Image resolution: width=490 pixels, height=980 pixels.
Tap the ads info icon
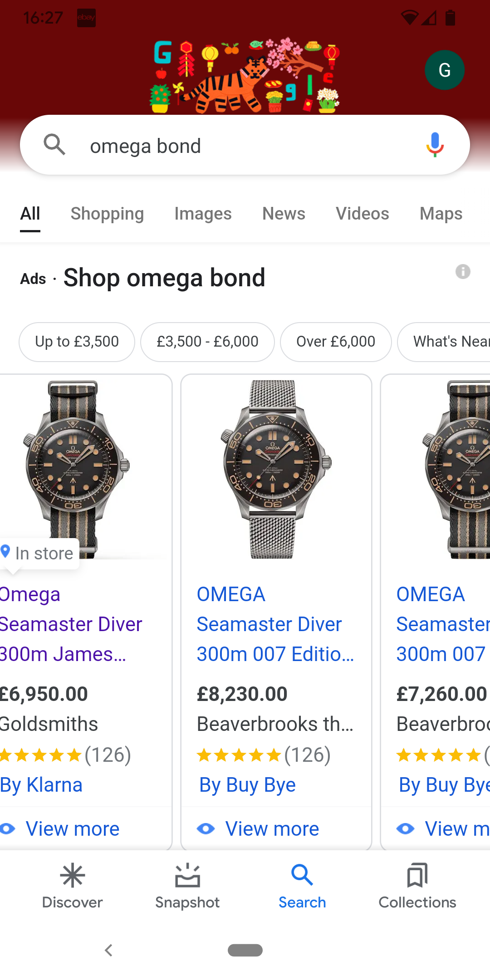463,272
